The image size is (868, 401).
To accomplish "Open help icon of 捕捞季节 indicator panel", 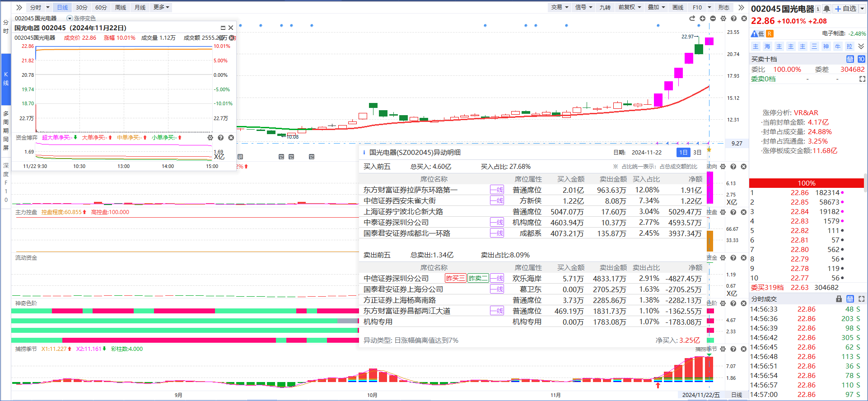I will (x=733, y=349).
